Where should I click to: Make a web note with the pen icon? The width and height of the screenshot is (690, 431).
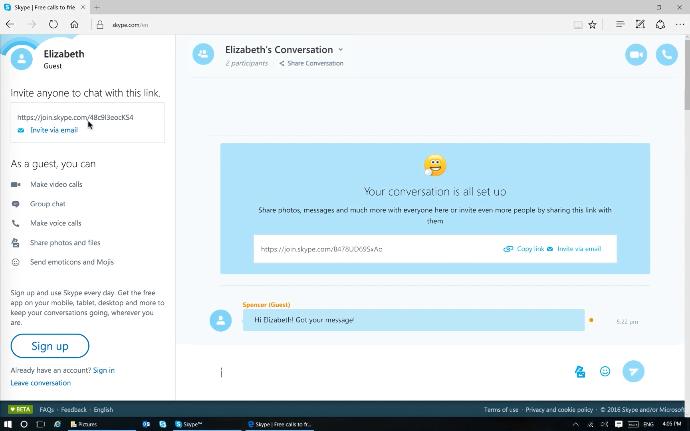pyautogui.click(x=640, y=25)
